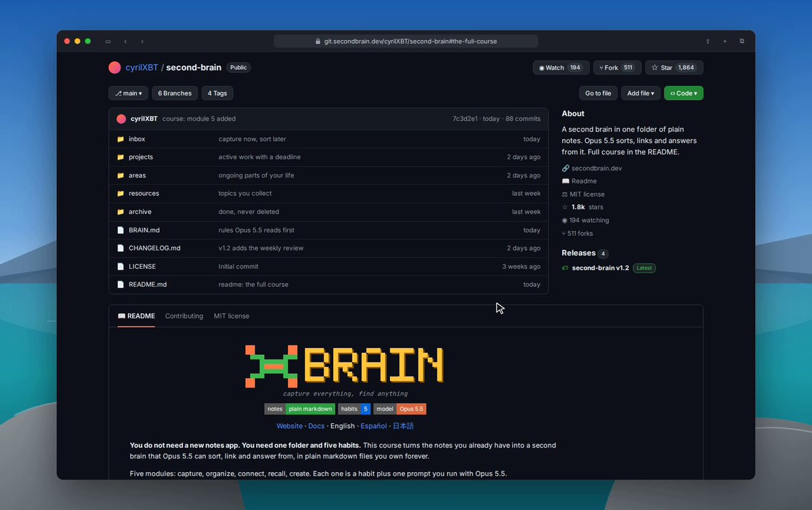Select the README tab
Screen dimensions: 812x510
136,316
